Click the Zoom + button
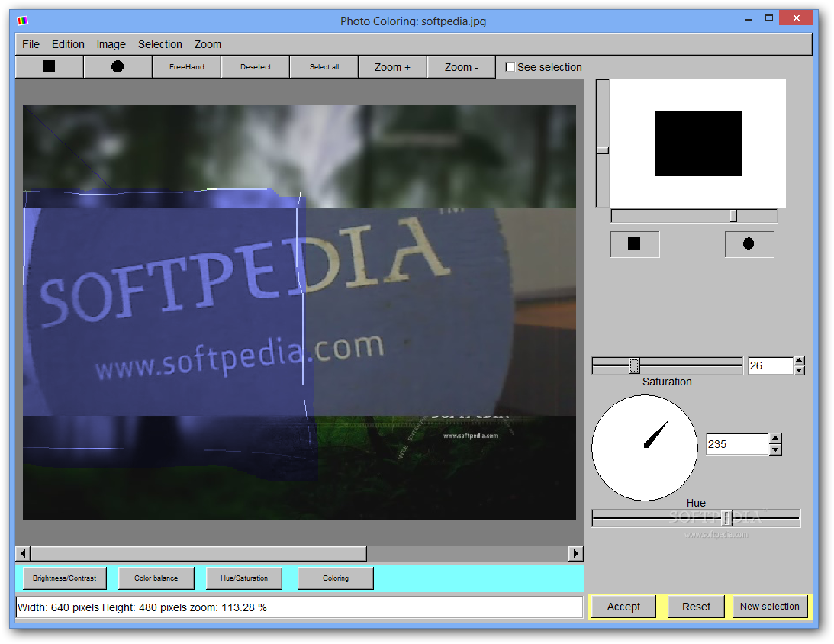Screen dimensions: 834x644 (392, 67)
